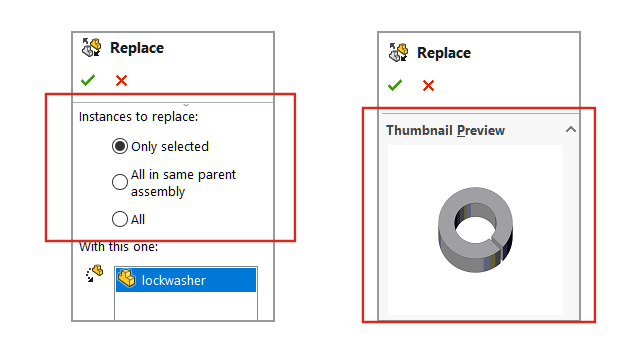Select the lockwasher entry in the list
The height and width of the screenshot is (360, 640).
[186, 280]
